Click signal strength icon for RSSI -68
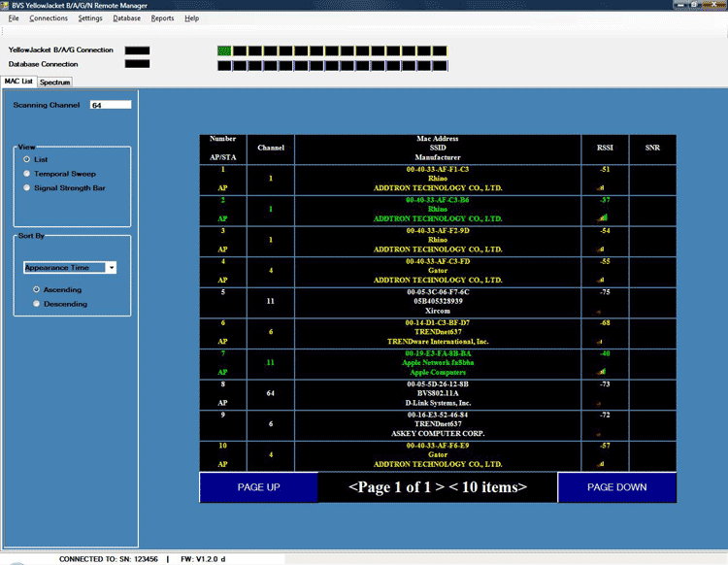 point(600,342)
